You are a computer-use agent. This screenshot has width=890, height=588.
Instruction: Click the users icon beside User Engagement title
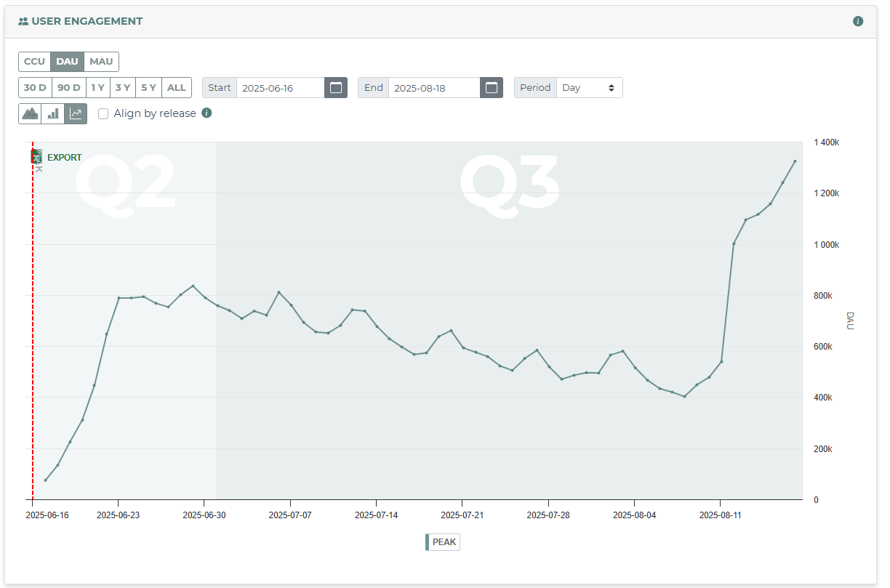pyautogui.click(x=23, y=21)
